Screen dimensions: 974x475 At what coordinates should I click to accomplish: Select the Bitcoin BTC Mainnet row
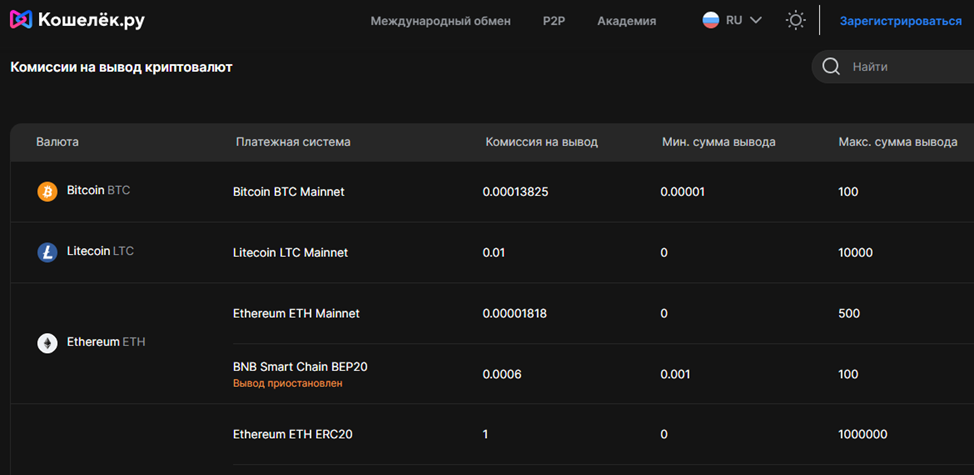pyautogui.click(x=492, y=192)
